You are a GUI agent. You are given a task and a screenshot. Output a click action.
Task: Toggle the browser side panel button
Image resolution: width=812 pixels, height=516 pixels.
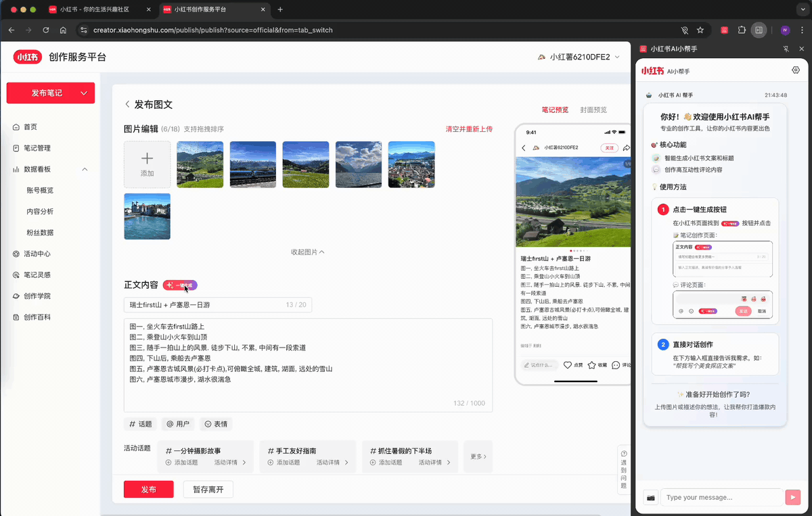(759, 30)
